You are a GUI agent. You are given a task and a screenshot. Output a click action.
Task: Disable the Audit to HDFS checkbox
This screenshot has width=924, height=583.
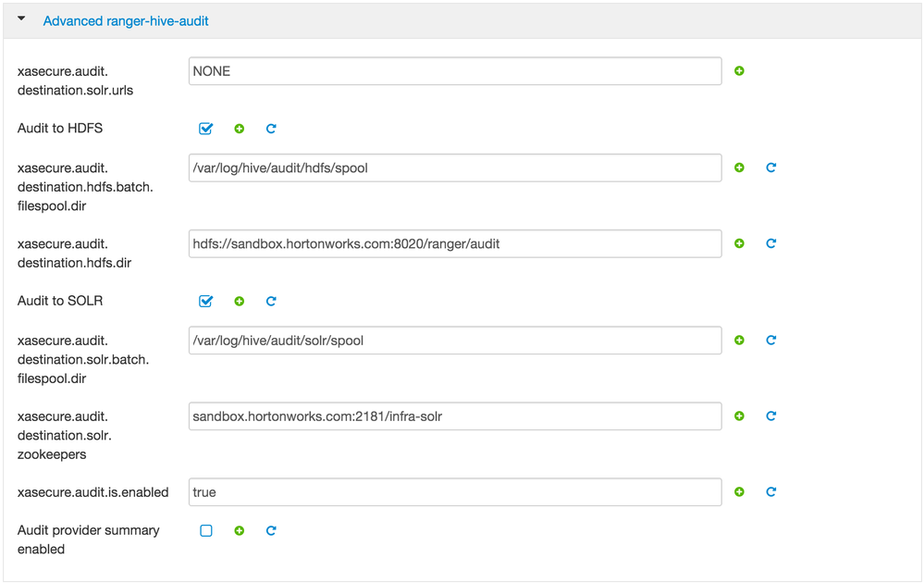pos(206,129)
